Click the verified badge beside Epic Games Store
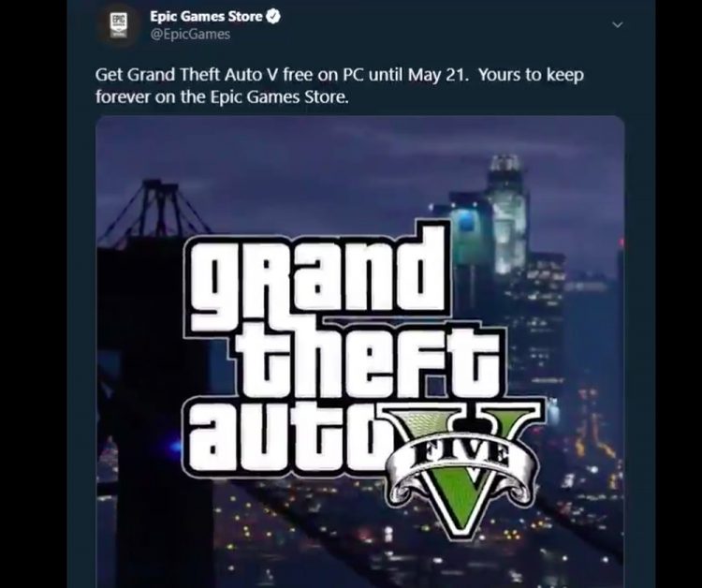Image resolution: width=702 pixels, height=588 pixels. pyautogui.click(x=273, y=17)
